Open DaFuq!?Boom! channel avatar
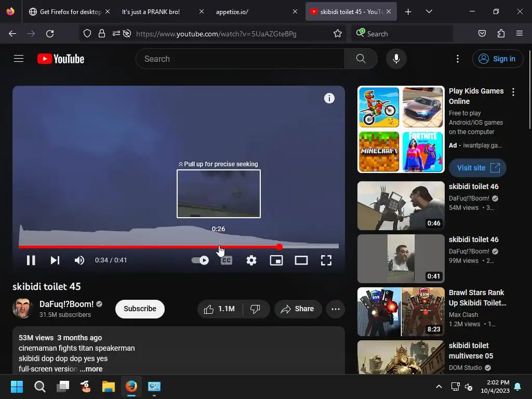Screen dimensions: 532x399 [x=22, y=309]
